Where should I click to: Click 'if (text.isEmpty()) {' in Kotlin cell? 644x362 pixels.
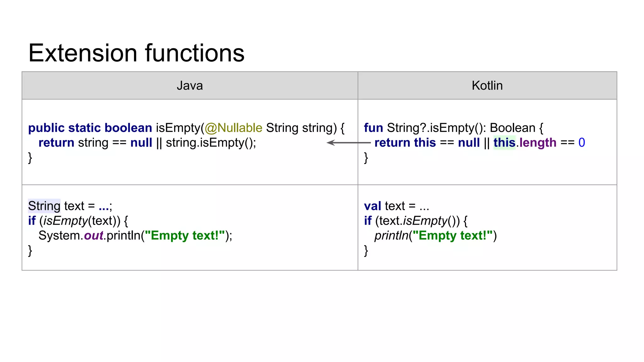click(416, 221)
